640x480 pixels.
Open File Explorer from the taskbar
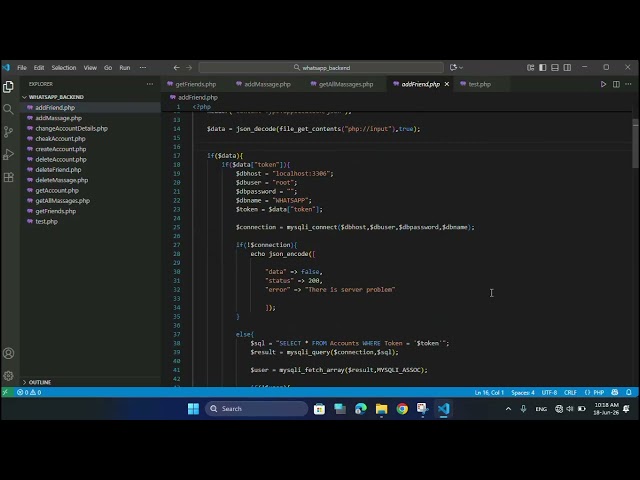point(381,409)
